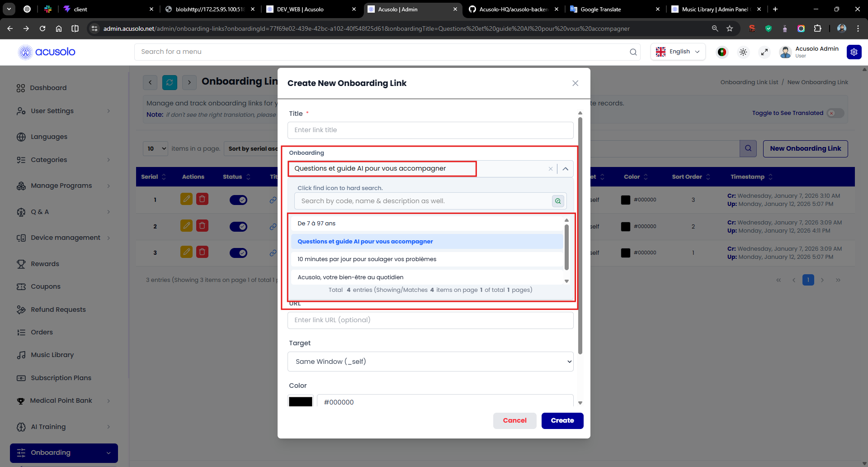Click the Title input field
This screenshot has width=868, height=467.
point(430,130)
